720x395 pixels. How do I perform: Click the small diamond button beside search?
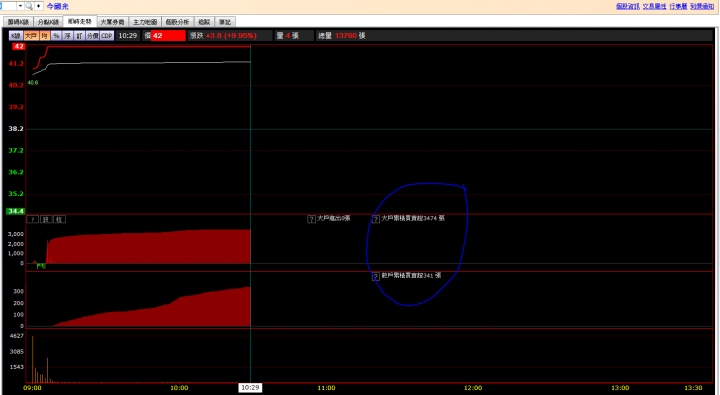pos(39,6)
